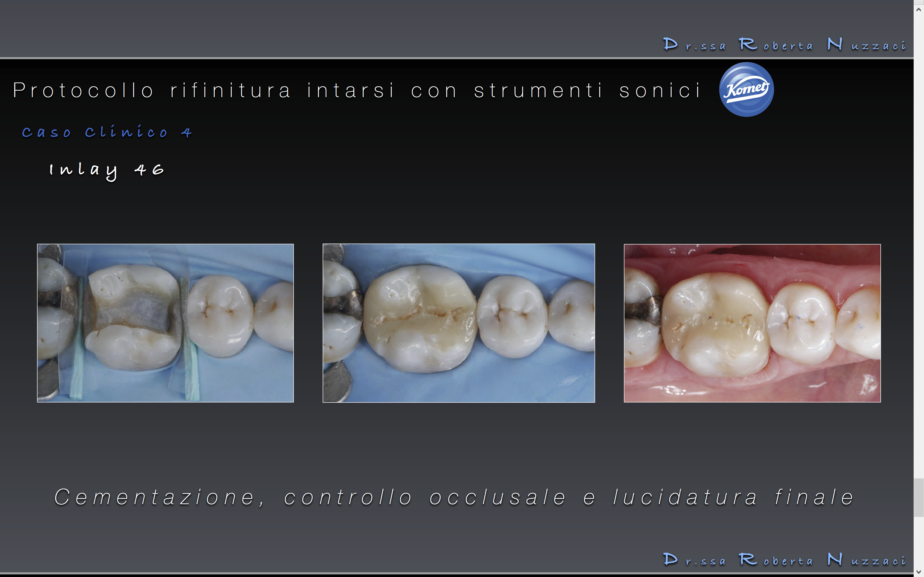The image size is (924, 577).
Task: Click the vertical scrollbar thumb
Action: 919,497
